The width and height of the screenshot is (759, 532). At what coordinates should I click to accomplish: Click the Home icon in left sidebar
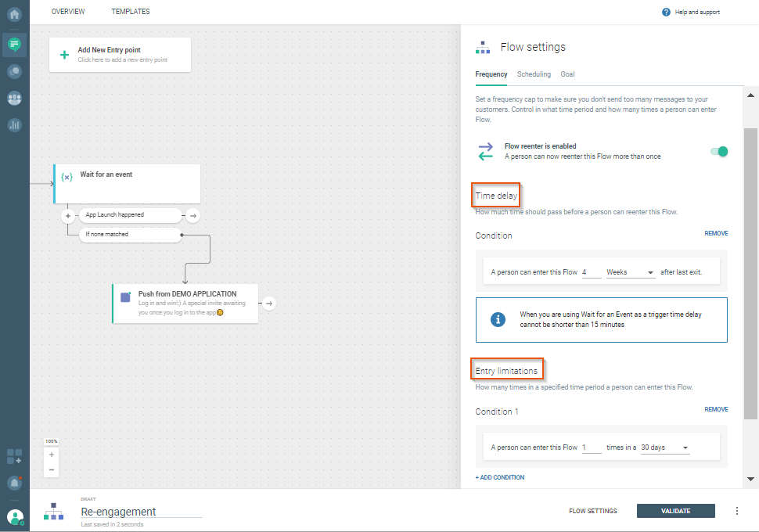(14, 14)
